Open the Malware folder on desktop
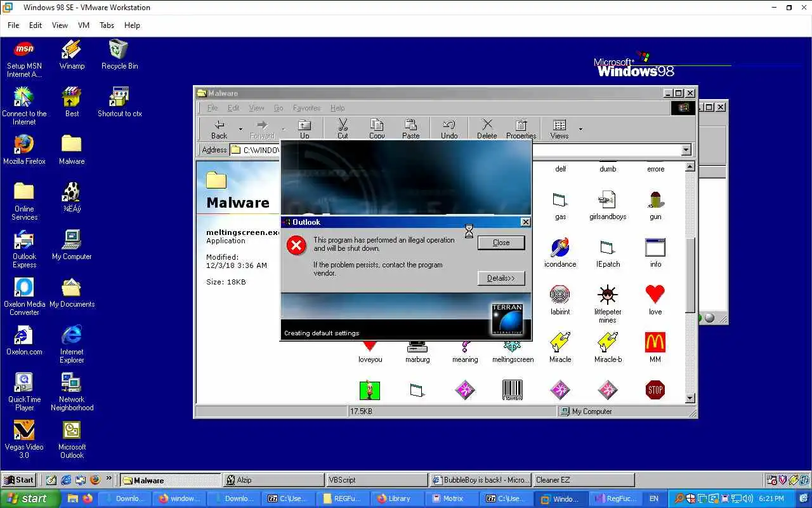812x508 pixels. [72, 149]
